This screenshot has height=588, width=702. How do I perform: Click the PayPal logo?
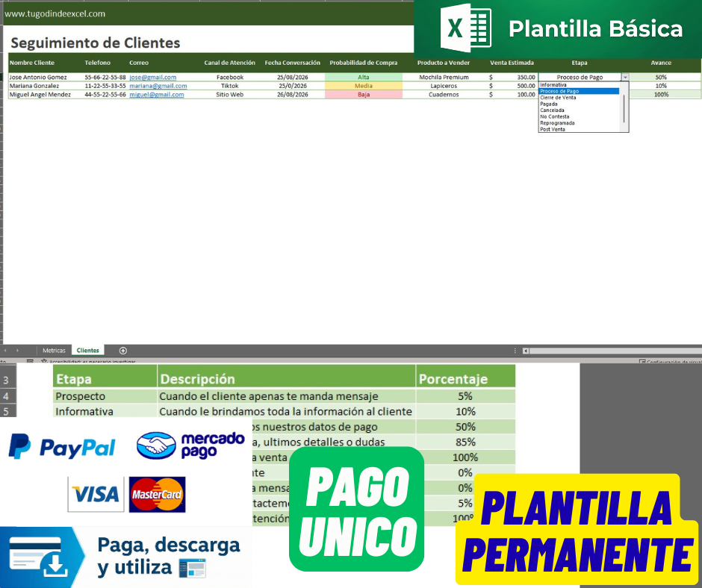click(x=62, y=446)
